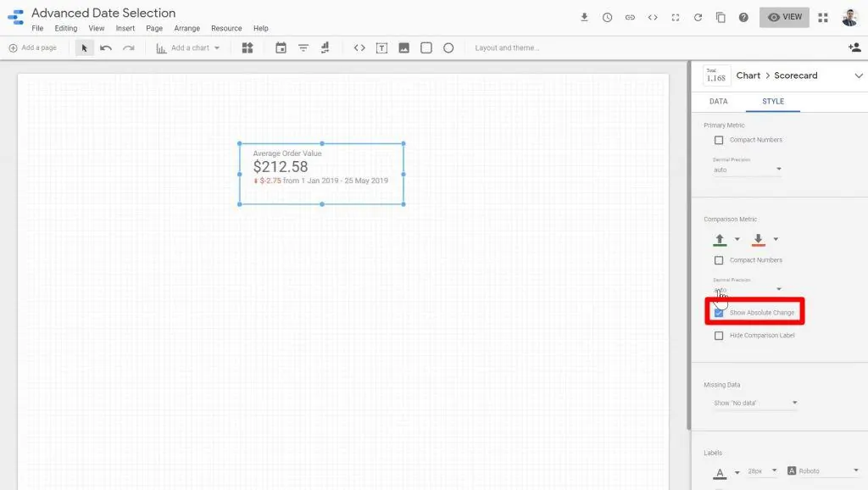
Task: Select the filter control tool
Action: (303, 47)
